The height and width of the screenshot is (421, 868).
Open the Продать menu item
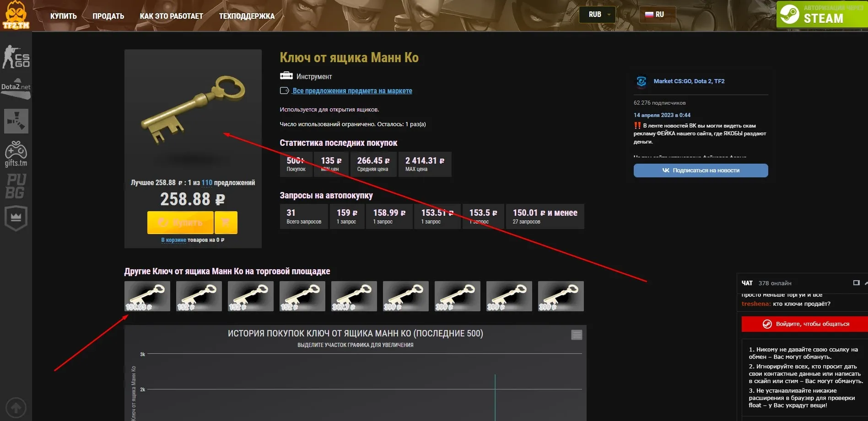click(x=108, y=16)
